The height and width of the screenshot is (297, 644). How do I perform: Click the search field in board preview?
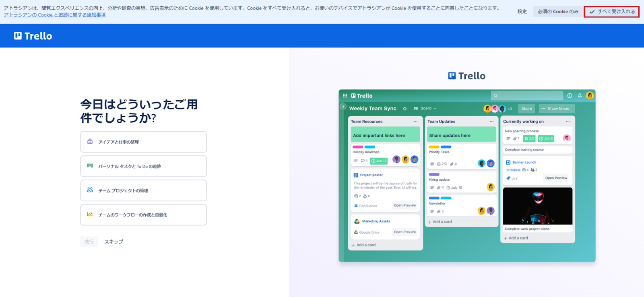coord(527,95)
